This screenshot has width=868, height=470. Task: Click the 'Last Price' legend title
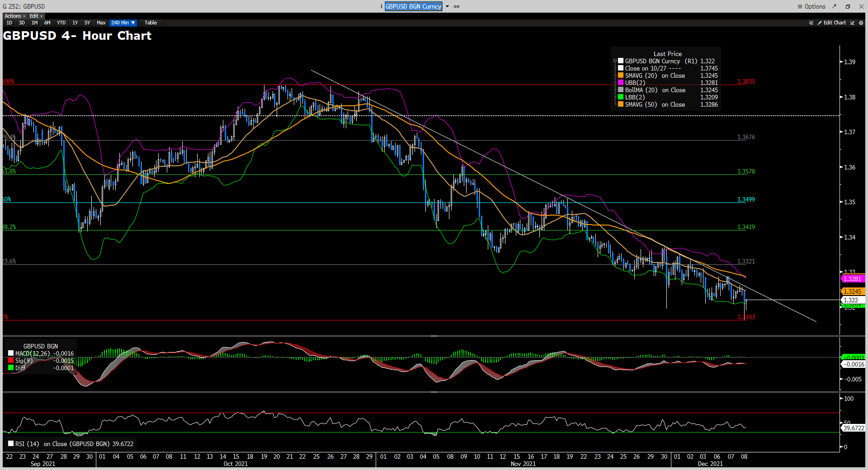coord(667,54)
